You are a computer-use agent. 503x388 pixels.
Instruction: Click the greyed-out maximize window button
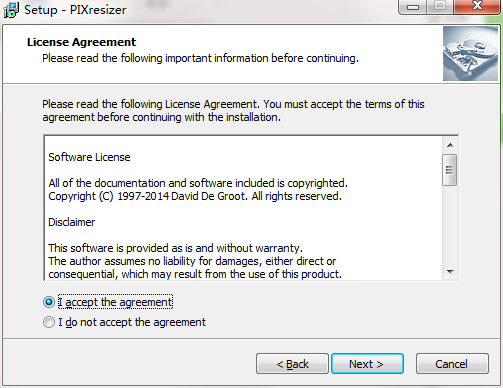click(x=440, y=6)
